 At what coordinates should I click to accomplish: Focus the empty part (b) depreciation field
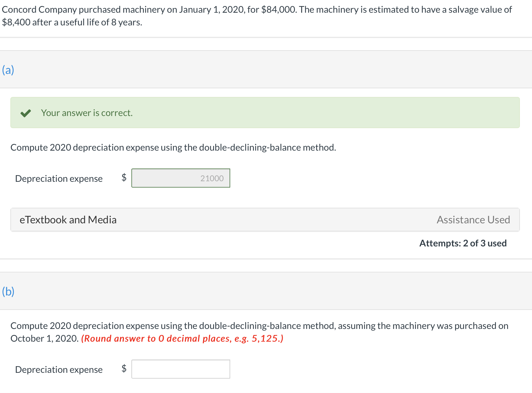181,369
